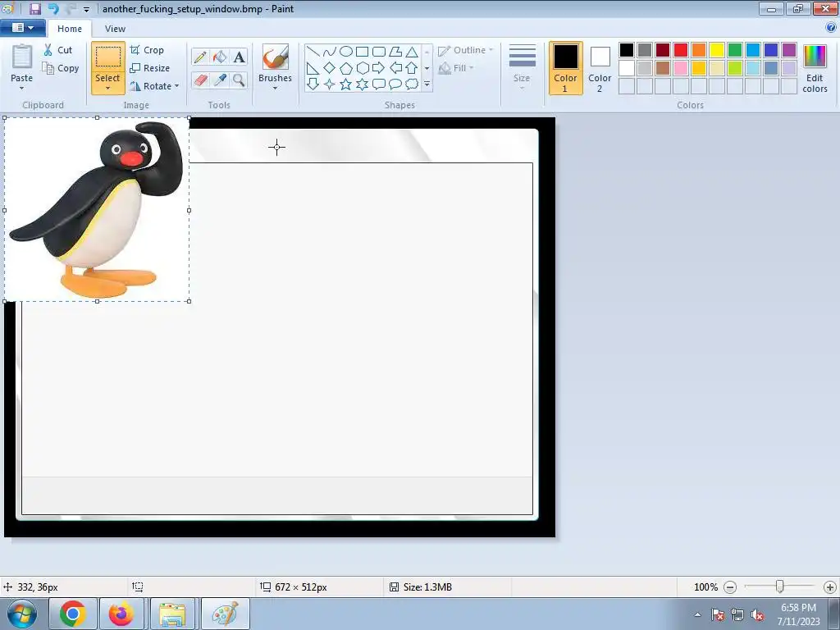Choose the Rectangle shape

(x=362, y=52)
